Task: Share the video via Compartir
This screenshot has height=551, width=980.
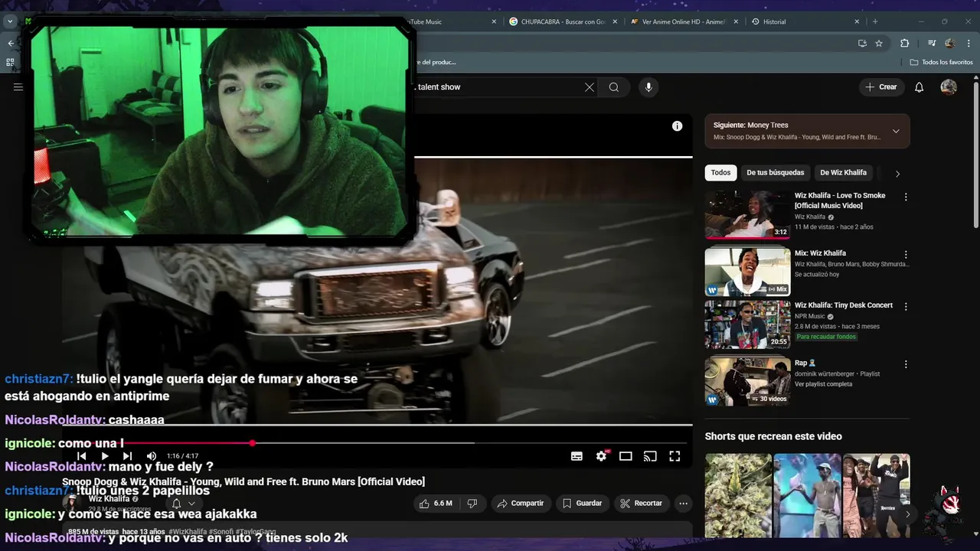Action: 520,504
